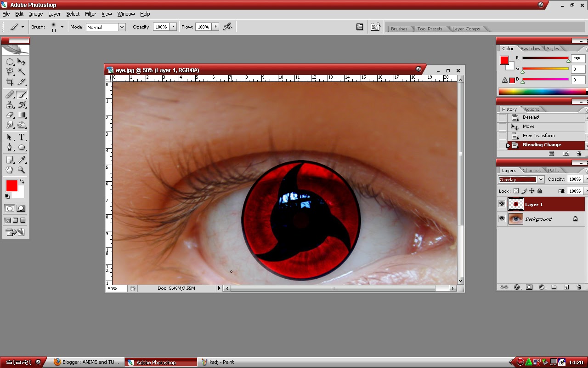This screenshot has width=588, height=368.
Task: Expand the layer Opacity slider arrow
Action: 586,179
